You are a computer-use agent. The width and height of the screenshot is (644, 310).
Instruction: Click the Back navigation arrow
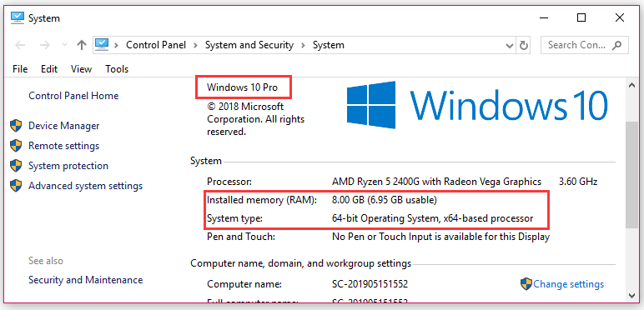click(x=20, y=45)
